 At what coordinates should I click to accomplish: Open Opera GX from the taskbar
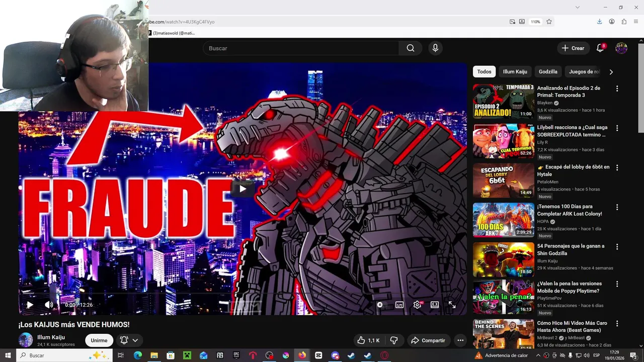click(384, 355)
